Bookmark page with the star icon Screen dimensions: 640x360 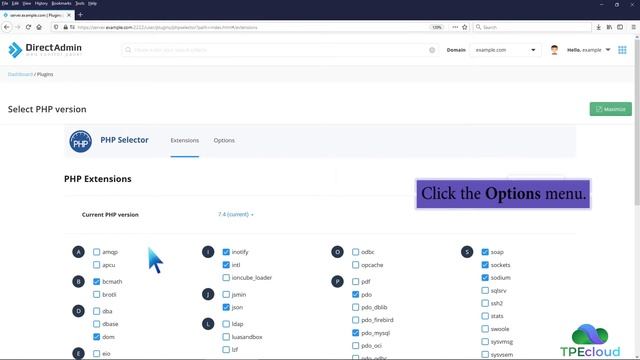click(464, 27)
